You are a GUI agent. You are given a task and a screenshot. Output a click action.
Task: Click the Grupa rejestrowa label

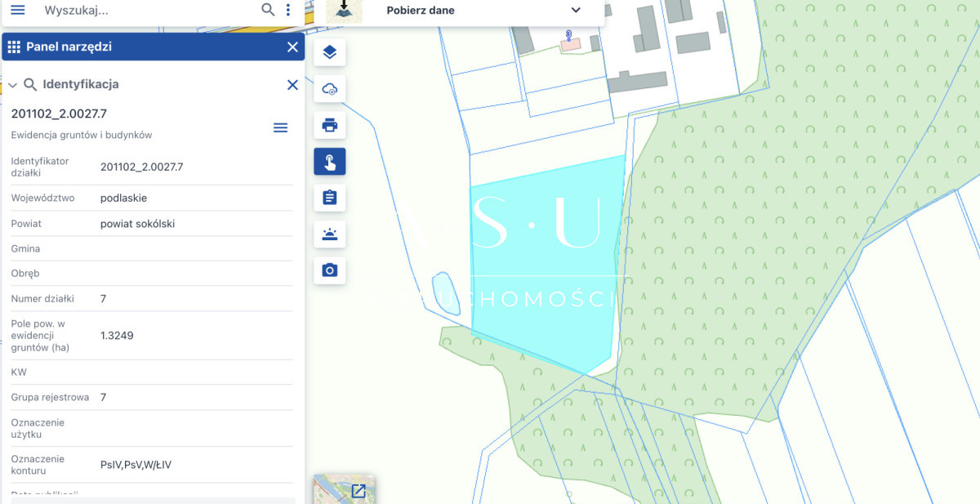coord(50,398)
